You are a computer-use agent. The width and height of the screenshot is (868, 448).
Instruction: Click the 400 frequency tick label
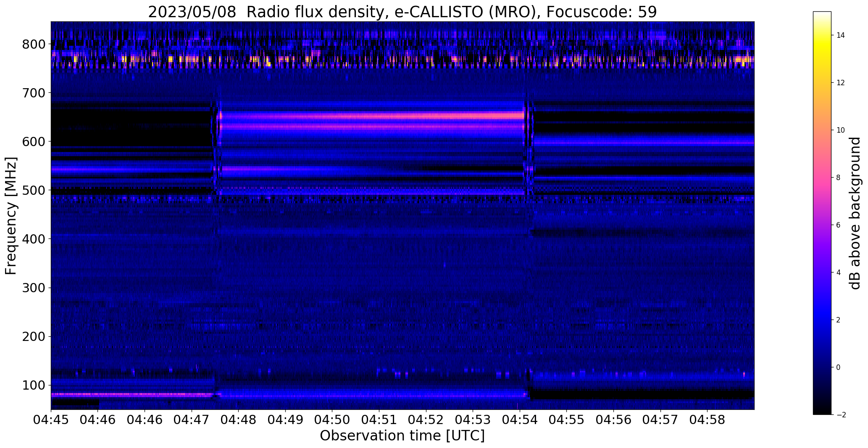point(34,239)
